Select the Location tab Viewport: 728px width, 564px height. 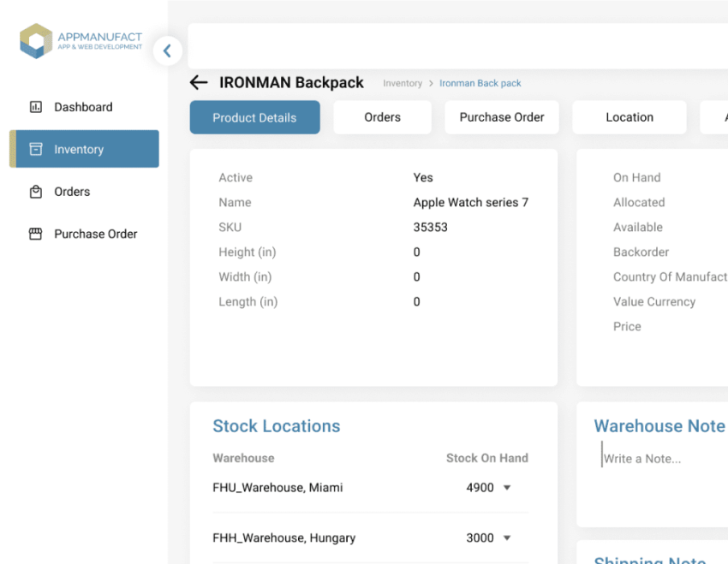pyautogui.click(x=630, y=117)
